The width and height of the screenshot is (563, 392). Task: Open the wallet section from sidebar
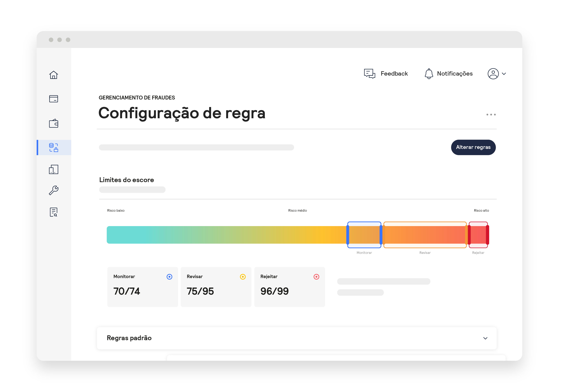click(54, 123)
